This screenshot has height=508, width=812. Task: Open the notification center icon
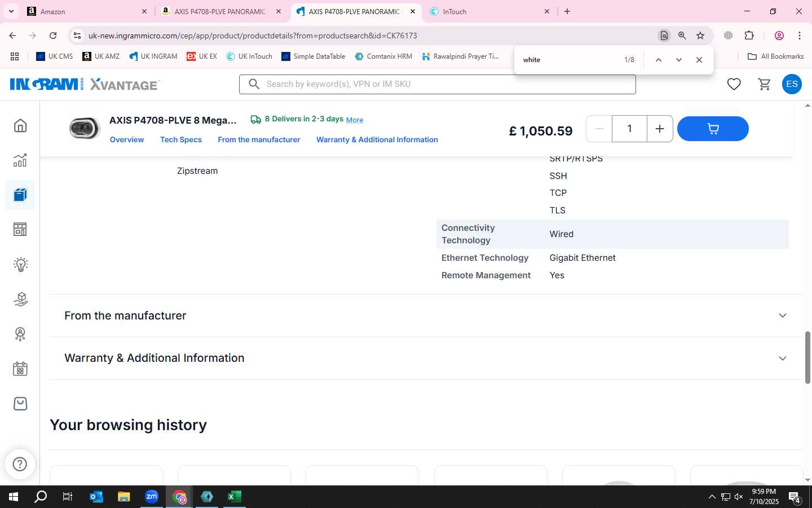(795, 497)
